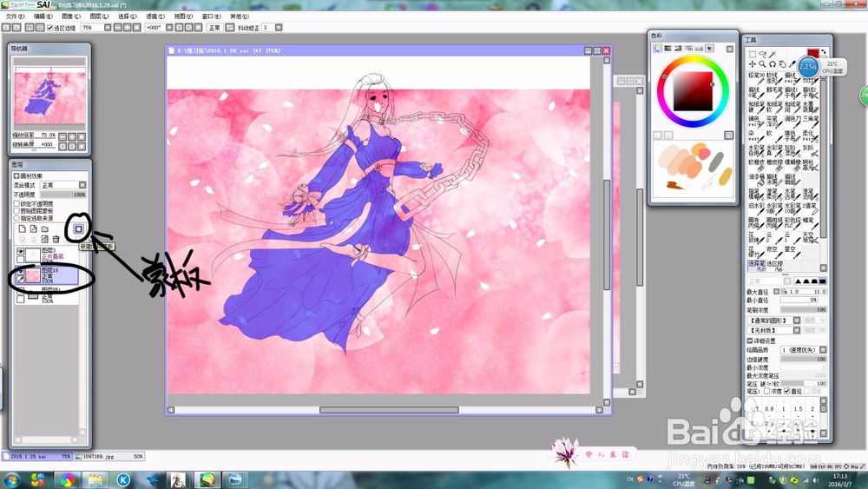
Task: Select the zoom magnifier tool
Action: pos(762,64)
